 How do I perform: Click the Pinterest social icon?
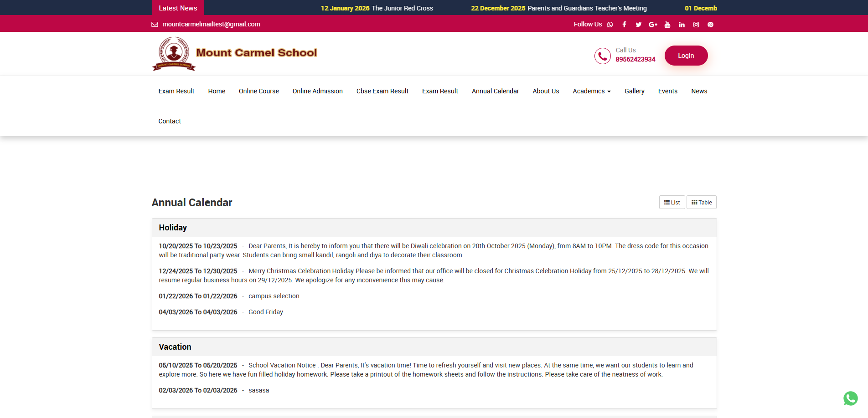tap(710, 25)
